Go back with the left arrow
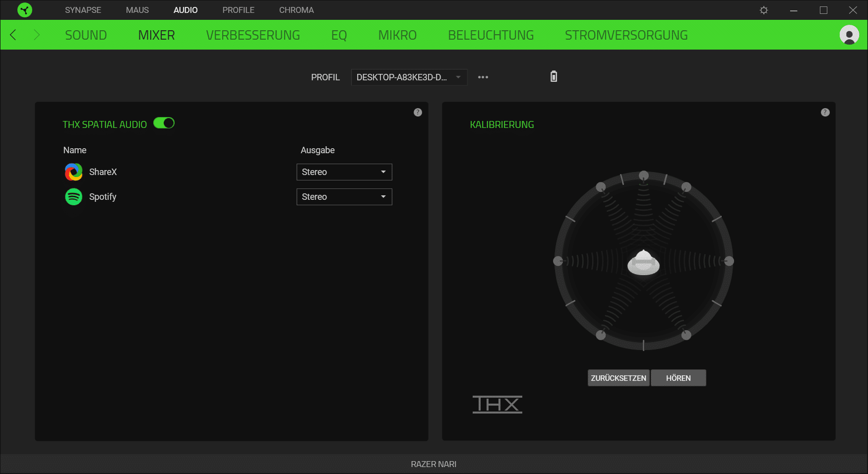 point(13,35)
